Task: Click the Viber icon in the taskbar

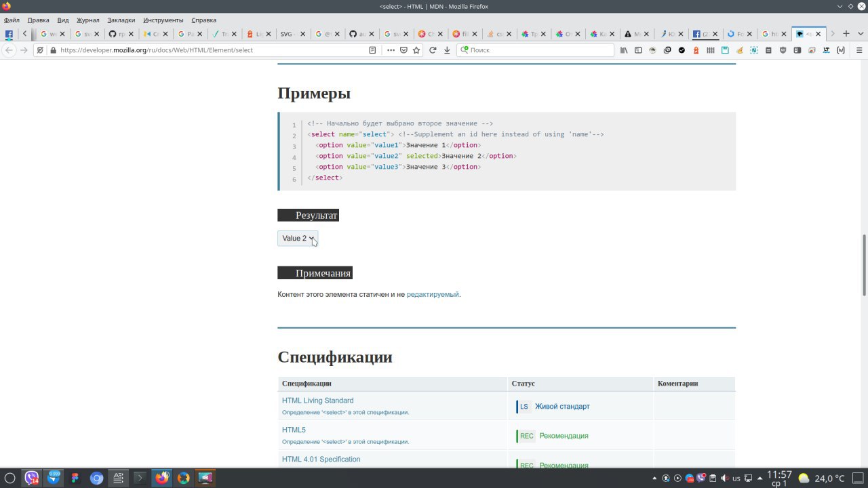Action: point(31,478)
